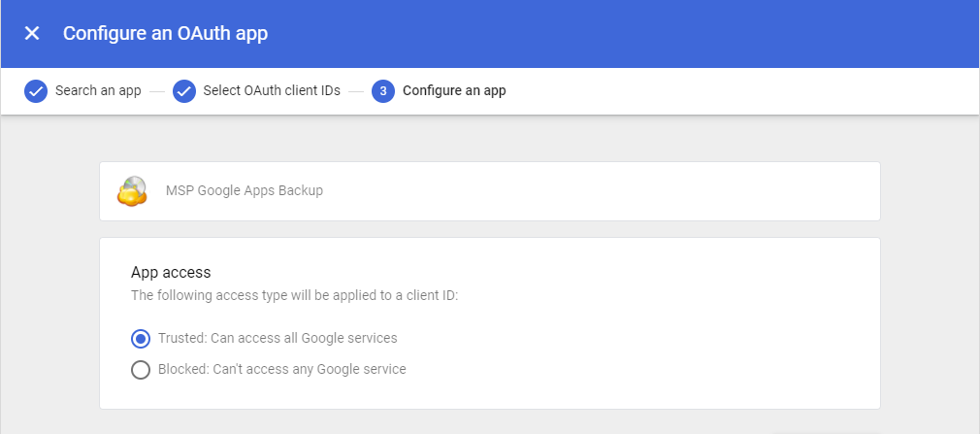Click the checkmark icon beside Select OAuth client IDs
The height and width of the screenshot is (434, 980).
(184, 91)
